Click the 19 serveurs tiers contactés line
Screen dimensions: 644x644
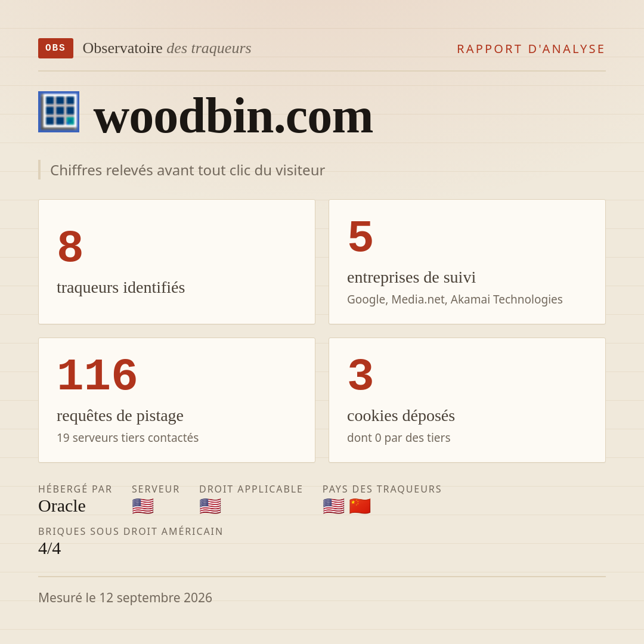(128, 438)
